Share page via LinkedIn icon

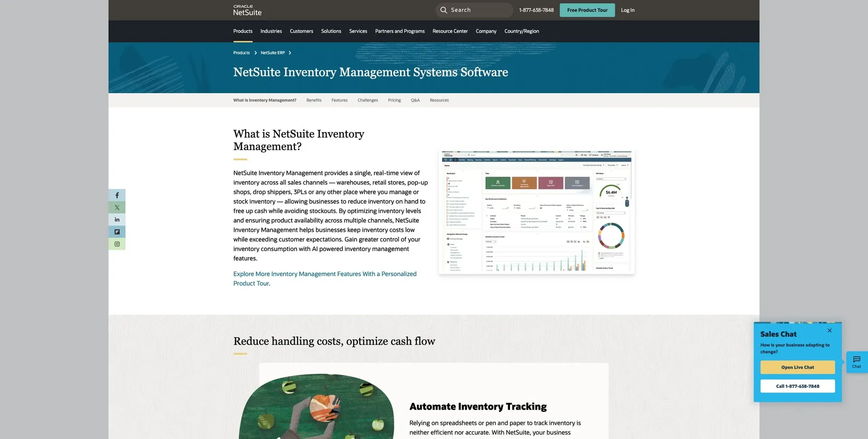coord(117,219)
